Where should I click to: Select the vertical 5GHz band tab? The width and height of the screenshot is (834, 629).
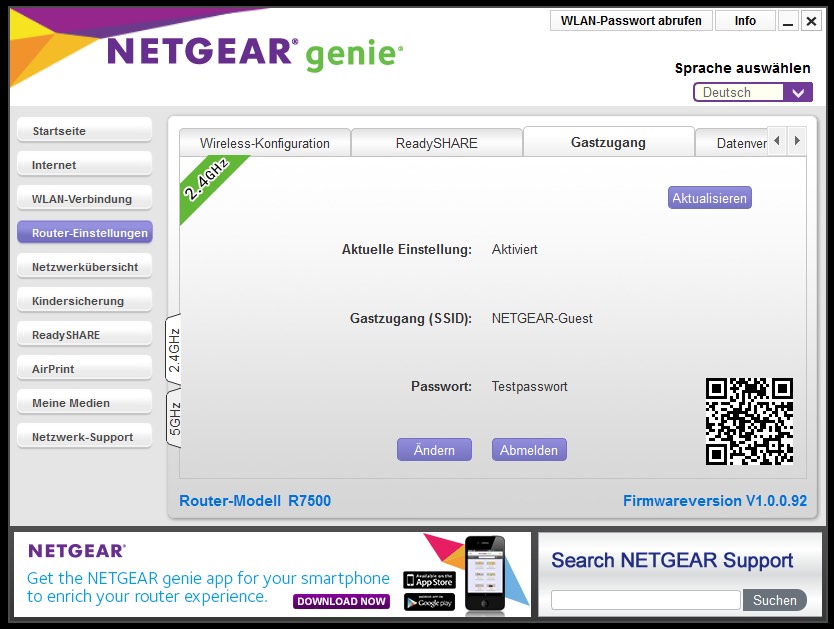(x=174, y=419)
